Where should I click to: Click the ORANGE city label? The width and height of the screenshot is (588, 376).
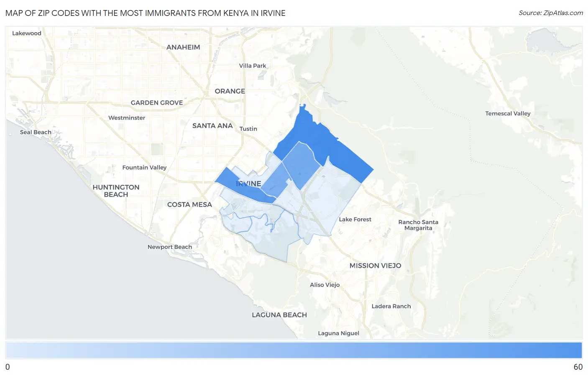pos(230,91)
